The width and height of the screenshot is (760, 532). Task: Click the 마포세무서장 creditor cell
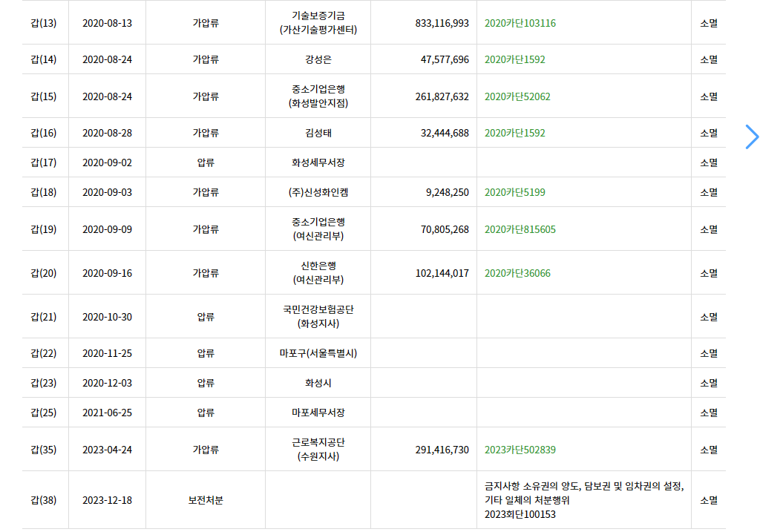coord(318,413)
